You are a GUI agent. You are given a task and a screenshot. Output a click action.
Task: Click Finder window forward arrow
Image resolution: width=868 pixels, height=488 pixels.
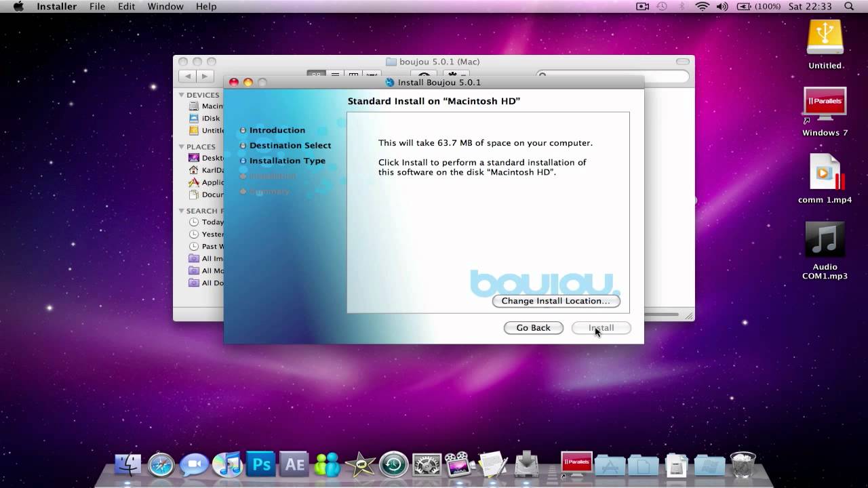tap(205, 77)
